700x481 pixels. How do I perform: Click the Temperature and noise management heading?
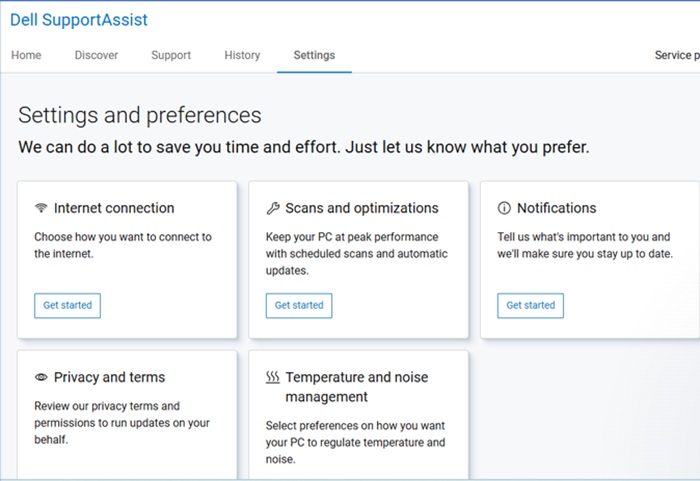coord(357,387)
